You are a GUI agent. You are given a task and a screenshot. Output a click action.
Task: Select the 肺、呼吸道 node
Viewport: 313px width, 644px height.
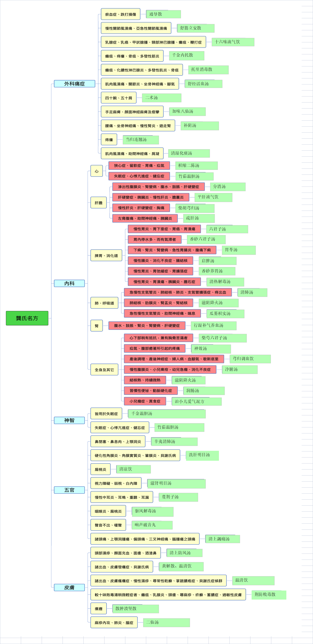[x=104, y=303]
